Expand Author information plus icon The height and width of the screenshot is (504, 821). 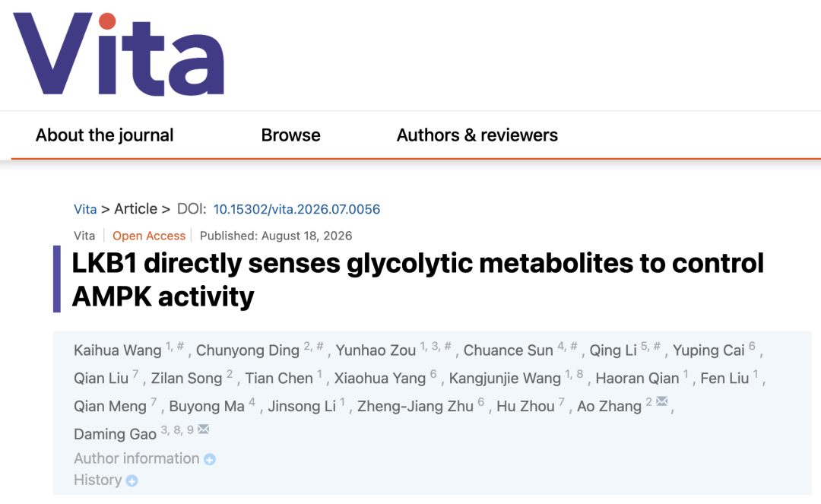pyautogui.click(x=210, y=459)
